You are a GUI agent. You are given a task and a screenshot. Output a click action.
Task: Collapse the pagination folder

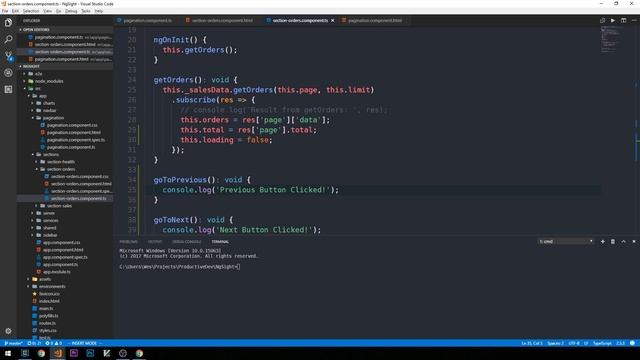53,118
